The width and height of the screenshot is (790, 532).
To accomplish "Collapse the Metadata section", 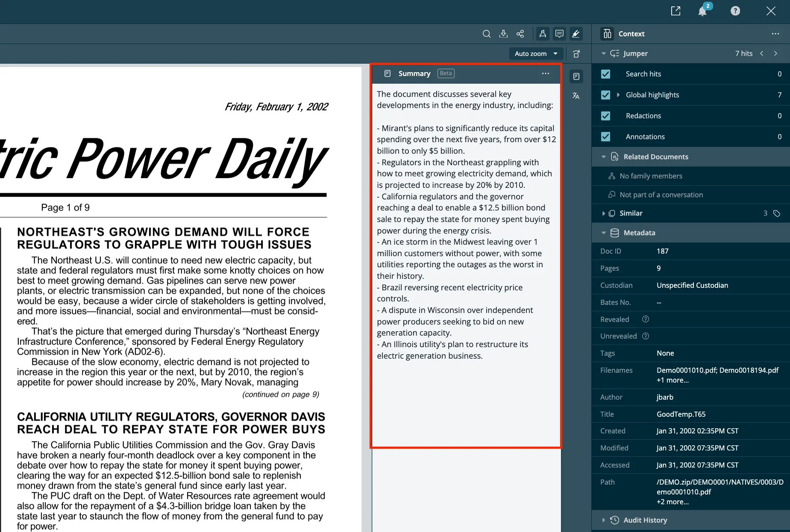I will (x=603, y=233).
